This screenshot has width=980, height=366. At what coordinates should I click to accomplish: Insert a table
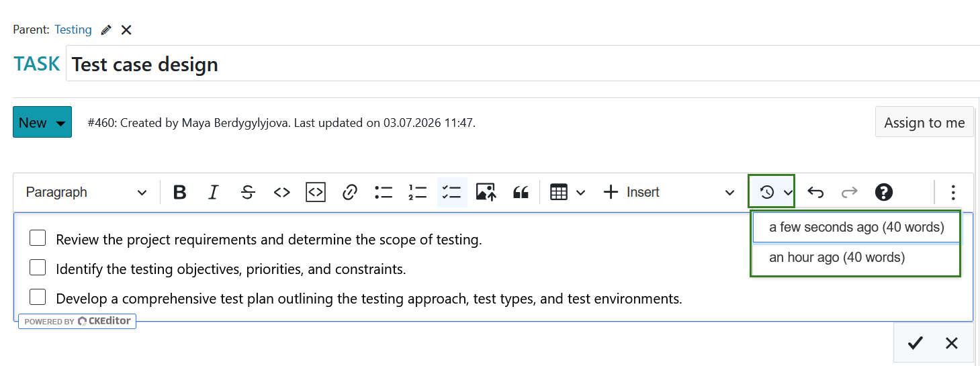tap(559, 192)
